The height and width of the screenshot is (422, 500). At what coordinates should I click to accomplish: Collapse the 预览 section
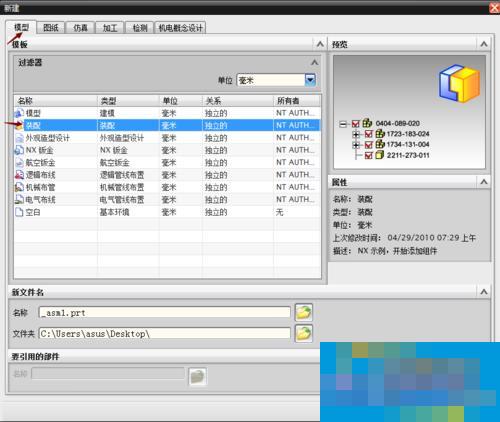(x=484, y=44)
